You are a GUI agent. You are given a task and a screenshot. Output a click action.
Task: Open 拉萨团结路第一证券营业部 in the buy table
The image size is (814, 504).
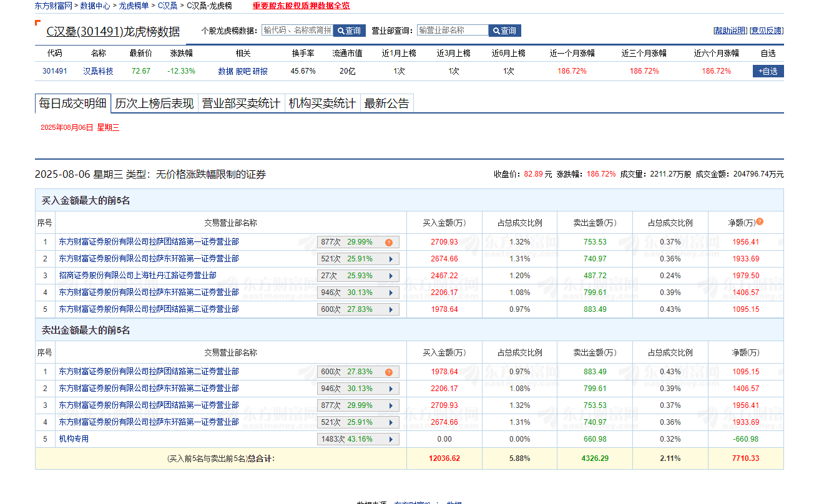coord(149,242)
